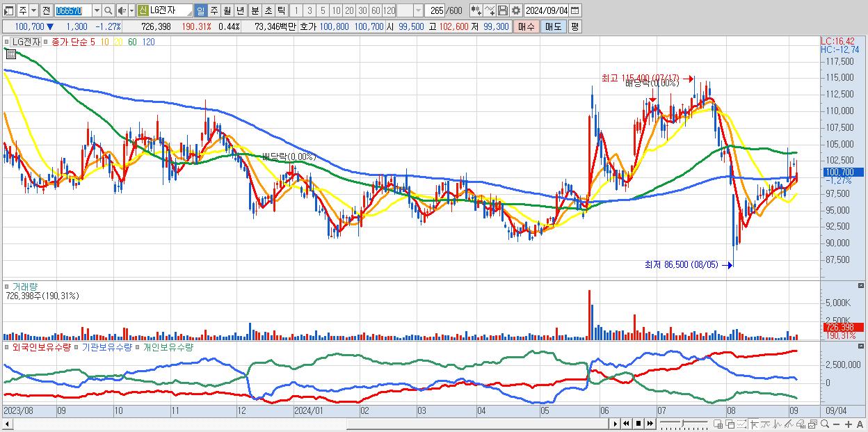Play chart replay with the play button
The width and height of the screenshot is (868, 432).
[x=616, y=424]
